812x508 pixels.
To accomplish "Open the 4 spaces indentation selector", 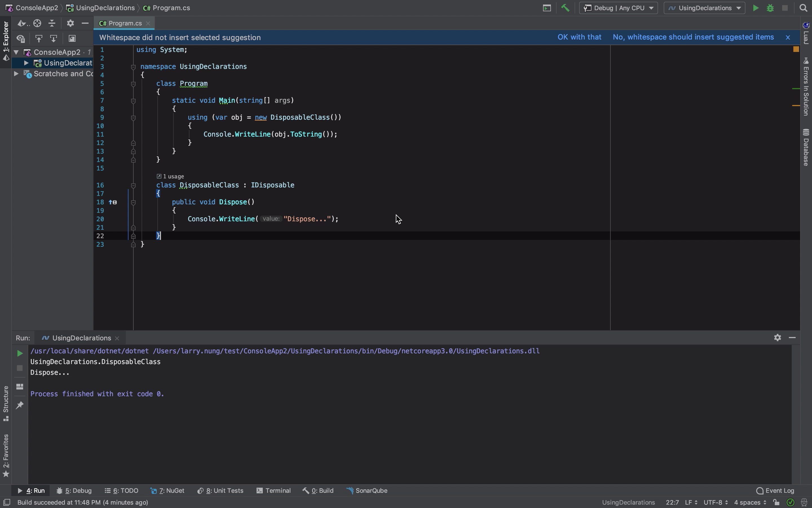I will (x=750, y=502).
